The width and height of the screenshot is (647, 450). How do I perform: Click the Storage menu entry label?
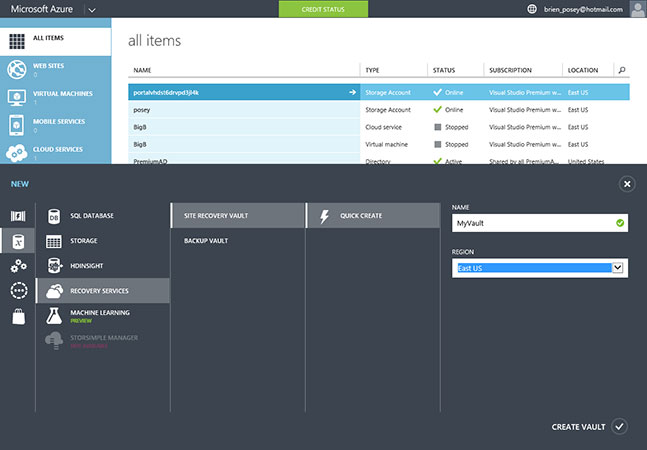coord(84,241)
